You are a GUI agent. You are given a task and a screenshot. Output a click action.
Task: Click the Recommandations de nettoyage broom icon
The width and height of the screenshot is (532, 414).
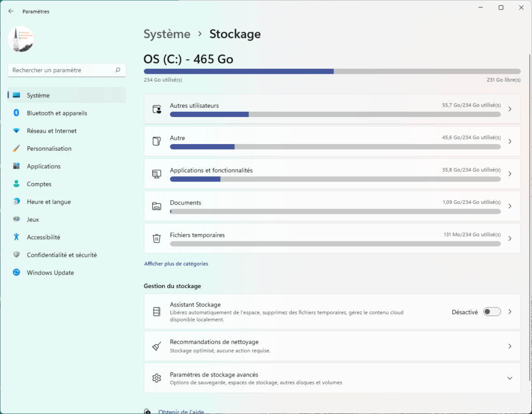tap(156, 346)
